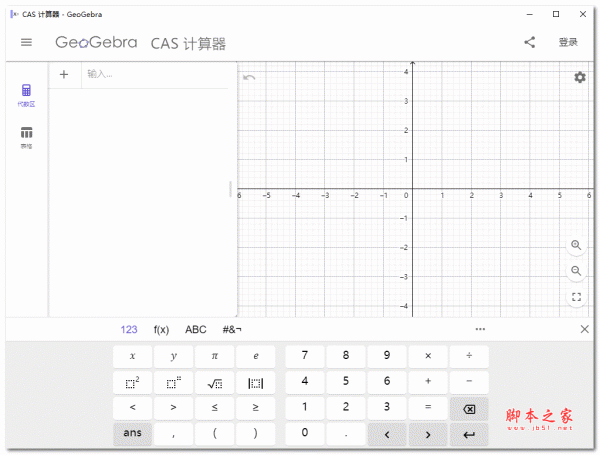Click the undo arrow icon
Viewport: 600px width, 455px height.
(x=249, y=78)
